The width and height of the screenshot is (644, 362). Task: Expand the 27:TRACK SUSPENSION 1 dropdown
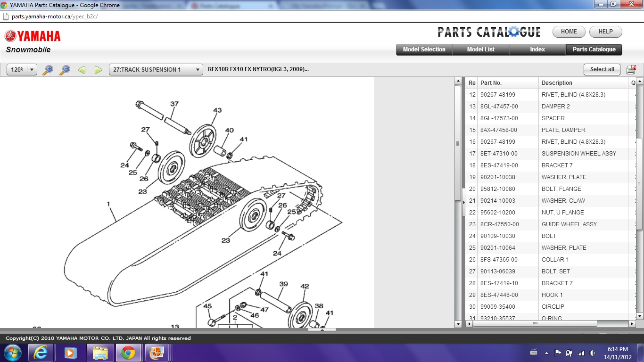point(198,70)
